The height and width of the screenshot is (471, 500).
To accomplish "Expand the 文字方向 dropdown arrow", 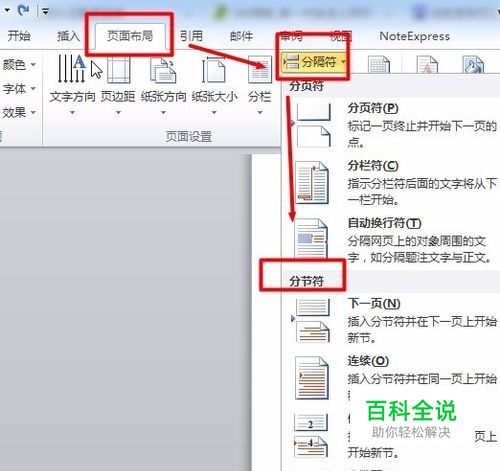I will point(72,113).
